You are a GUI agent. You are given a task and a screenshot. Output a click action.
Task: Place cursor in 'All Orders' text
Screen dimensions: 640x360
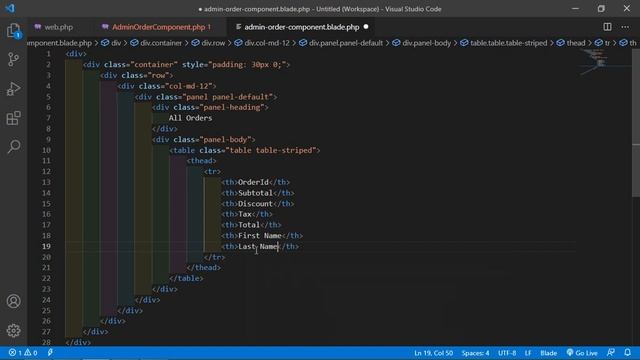tap(190, 118)
